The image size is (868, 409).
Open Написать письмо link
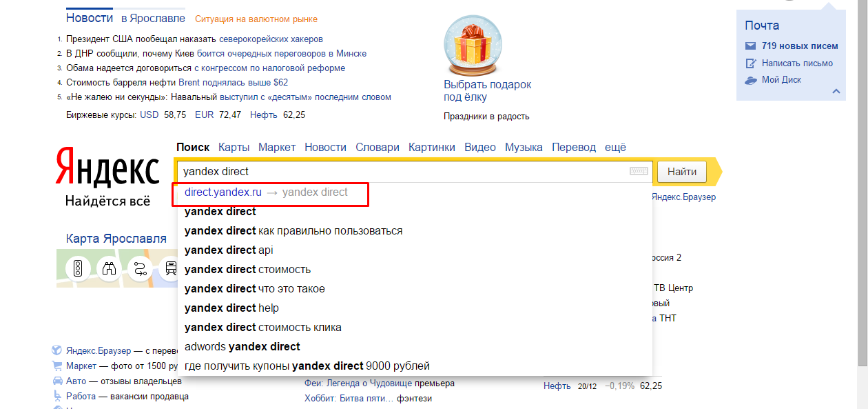pyautogui.click(x=797, y=63)
